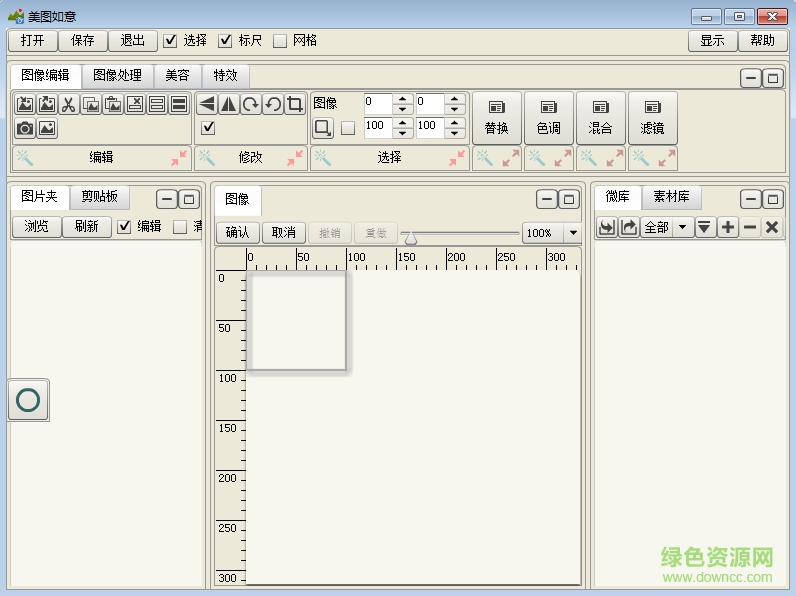Click the plus icon in the 微库 panel

coord(728,228)
